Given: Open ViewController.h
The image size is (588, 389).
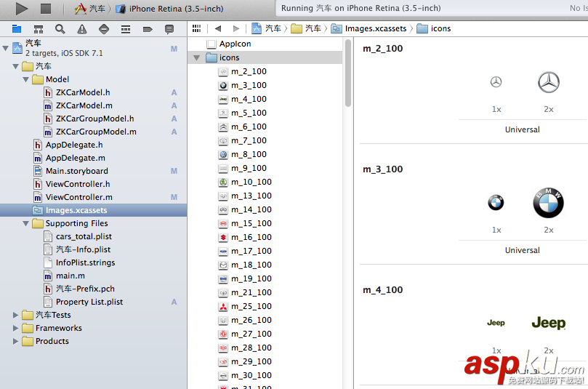Looking at the screenshot, I should point(78,184).
